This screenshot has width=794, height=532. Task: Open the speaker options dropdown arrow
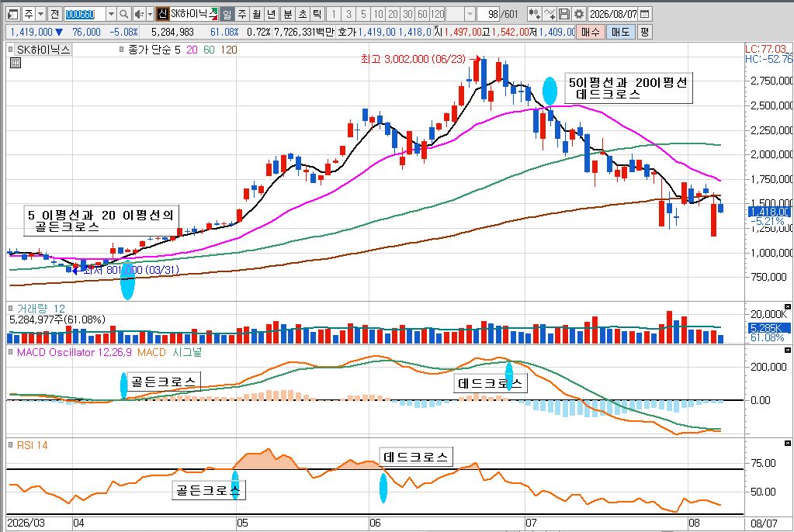150,14
